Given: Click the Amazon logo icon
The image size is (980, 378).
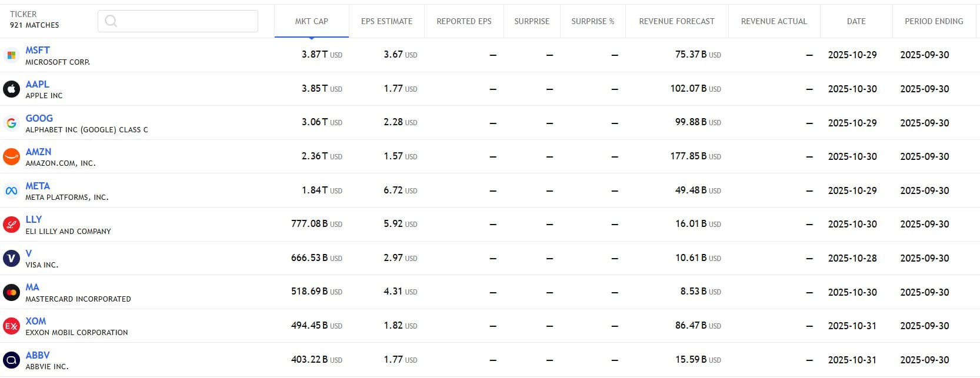Looking at the screenshot, I should tap(11, 156).
